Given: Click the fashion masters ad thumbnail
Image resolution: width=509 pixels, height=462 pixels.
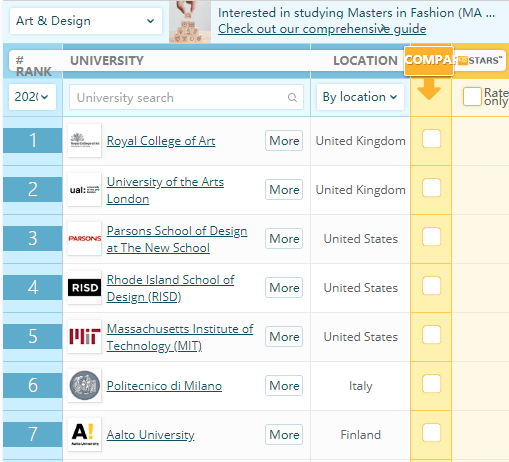Looking at the screenshot, I should pos(190,22).
